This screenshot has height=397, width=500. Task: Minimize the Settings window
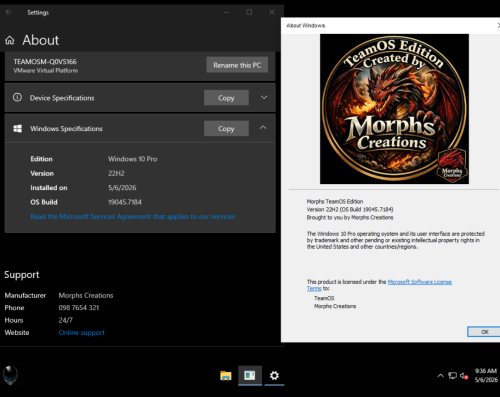point(226,12)
